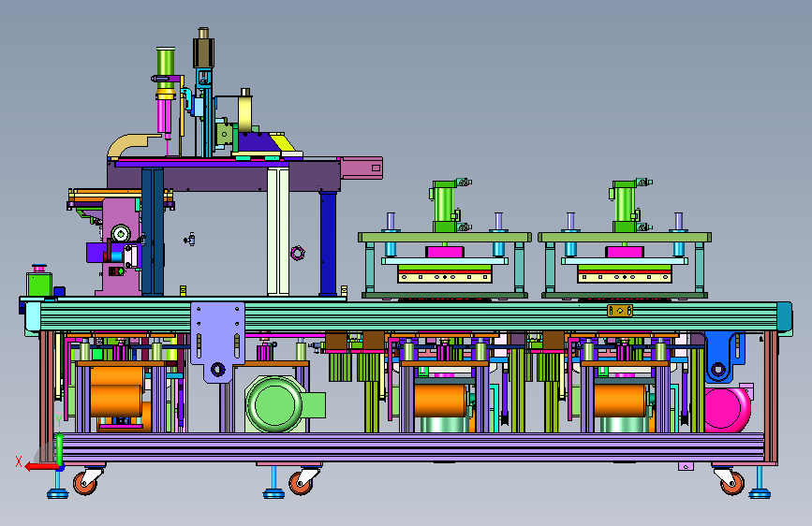Viewport: 812px width, 526px height.
Task: Select the tan curved duct on the platform
Action: [x=133, y=145]
